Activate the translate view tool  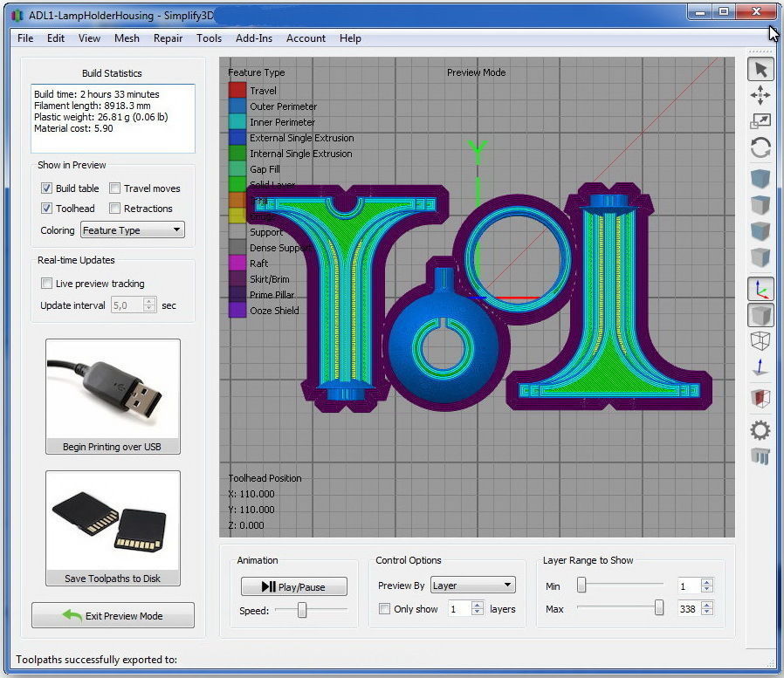pos(760,95)
